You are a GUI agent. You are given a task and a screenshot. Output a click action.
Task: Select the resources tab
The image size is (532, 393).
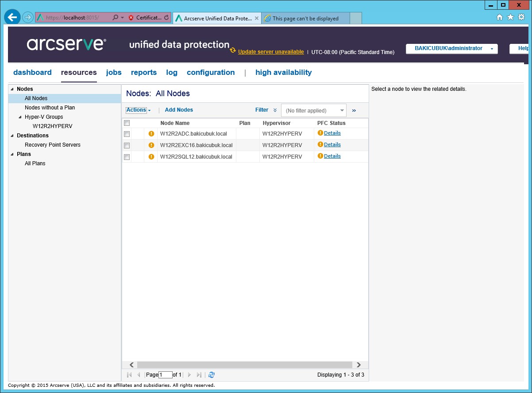click(79, 72)
